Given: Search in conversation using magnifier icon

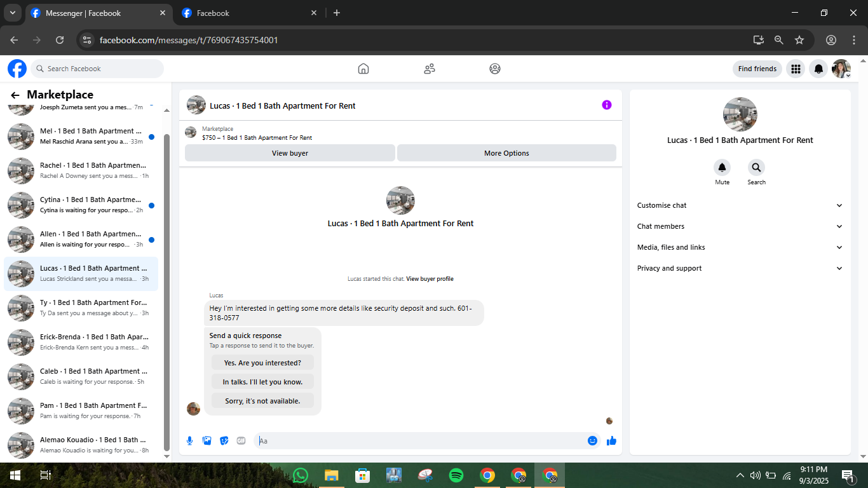Looking at the screenshot, I should click(x=756, y=168).
